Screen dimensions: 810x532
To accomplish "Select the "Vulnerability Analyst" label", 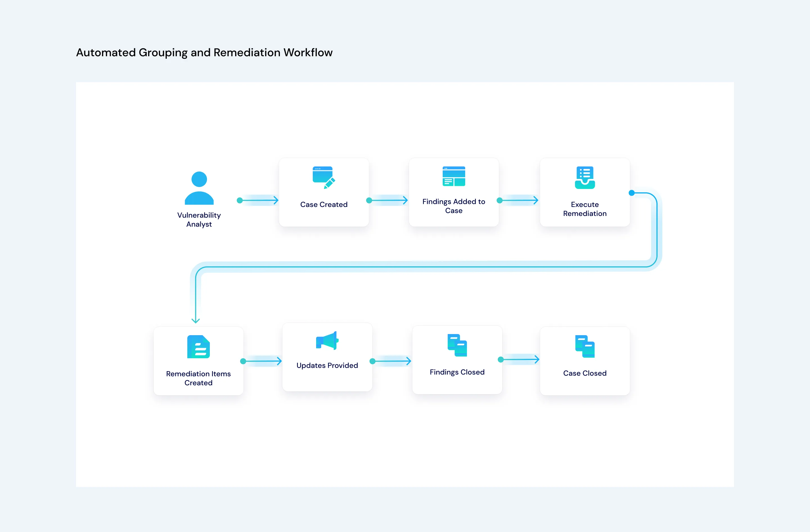I will 199,220.
